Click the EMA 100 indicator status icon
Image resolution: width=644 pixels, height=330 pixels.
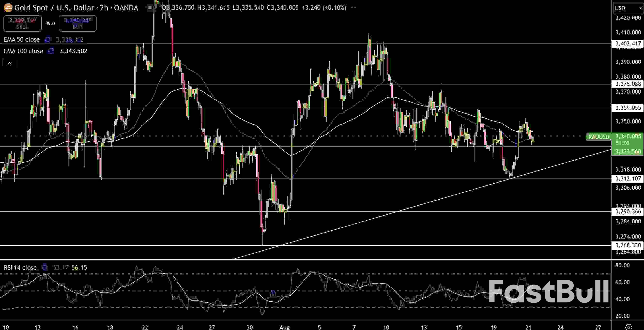pos(51,51)
